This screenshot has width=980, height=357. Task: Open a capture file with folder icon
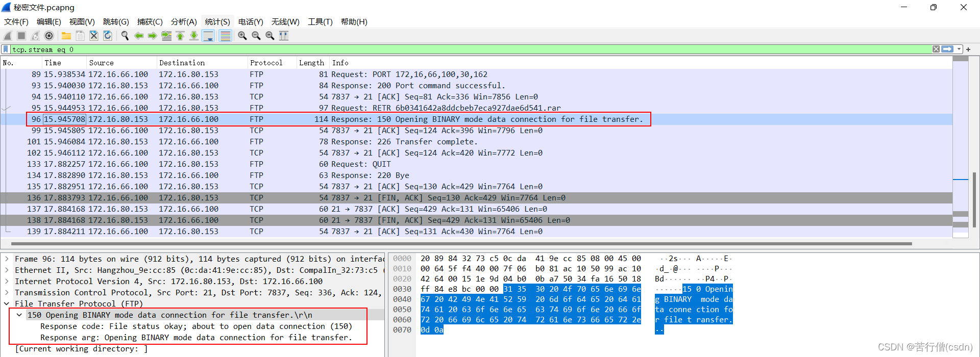coord(66,36)
